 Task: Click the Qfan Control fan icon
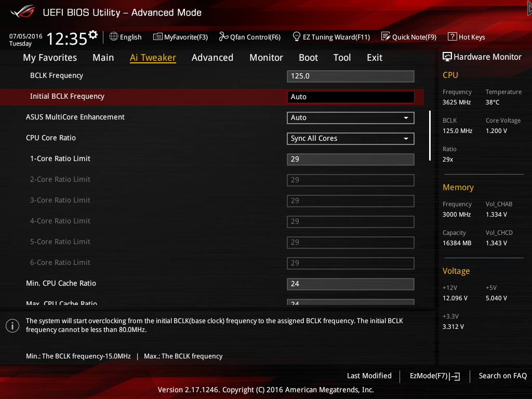tap(223, 37)
